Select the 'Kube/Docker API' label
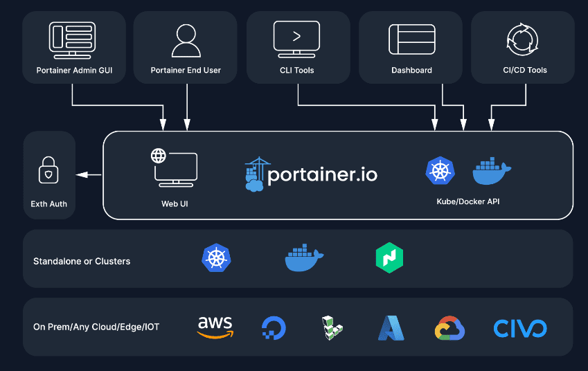588x371 pixels. 467,201
